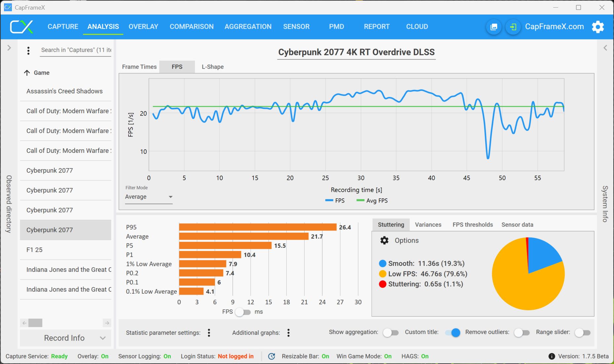
Task: Enable the Show aggregation toggle
Action: pos(391,333)
